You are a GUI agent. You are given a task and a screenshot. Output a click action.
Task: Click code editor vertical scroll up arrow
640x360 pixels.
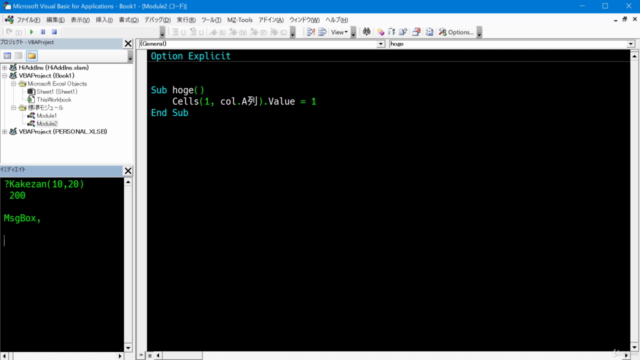pos(634,56)
